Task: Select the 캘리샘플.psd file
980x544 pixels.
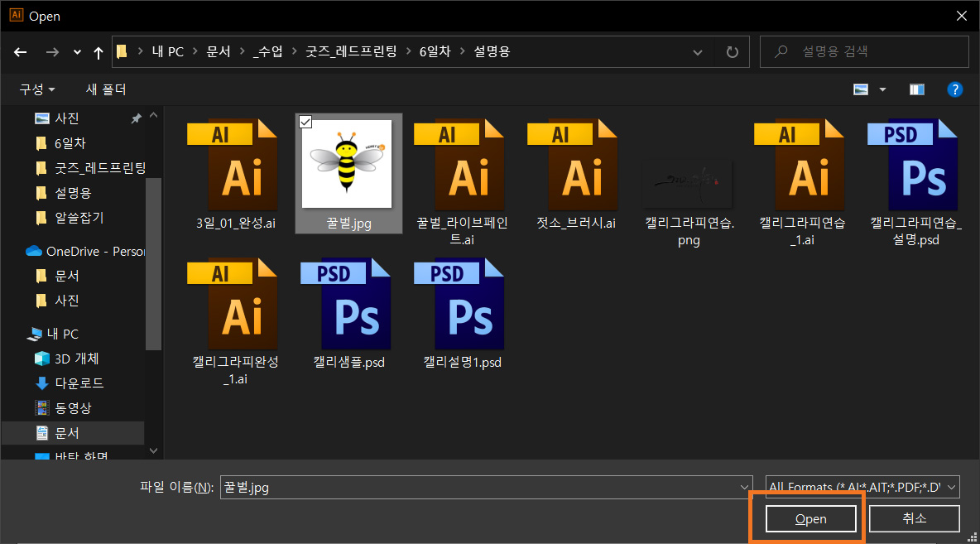Action: (348, 313)
